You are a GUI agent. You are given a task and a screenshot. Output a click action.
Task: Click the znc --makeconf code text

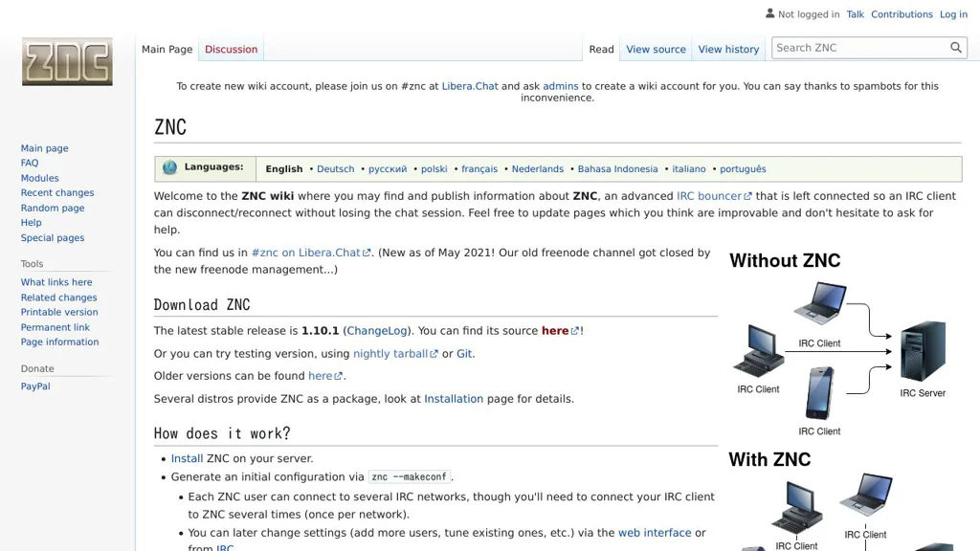(410, 476)
